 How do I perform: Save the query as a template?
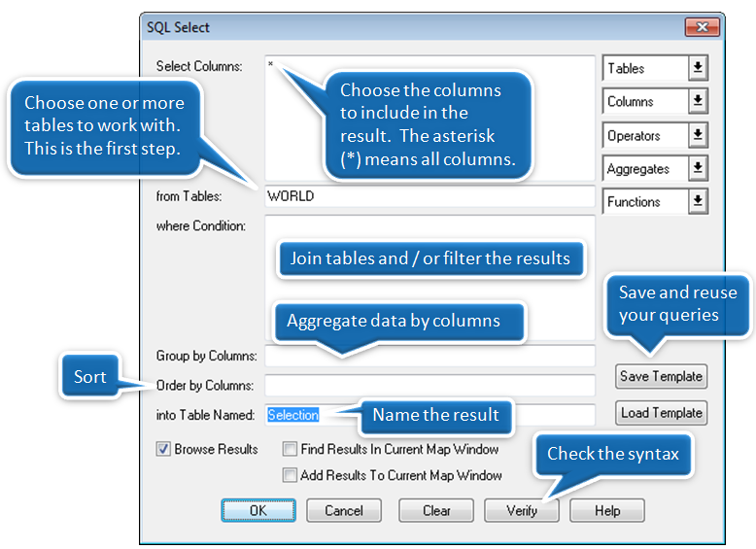point(661,377)
